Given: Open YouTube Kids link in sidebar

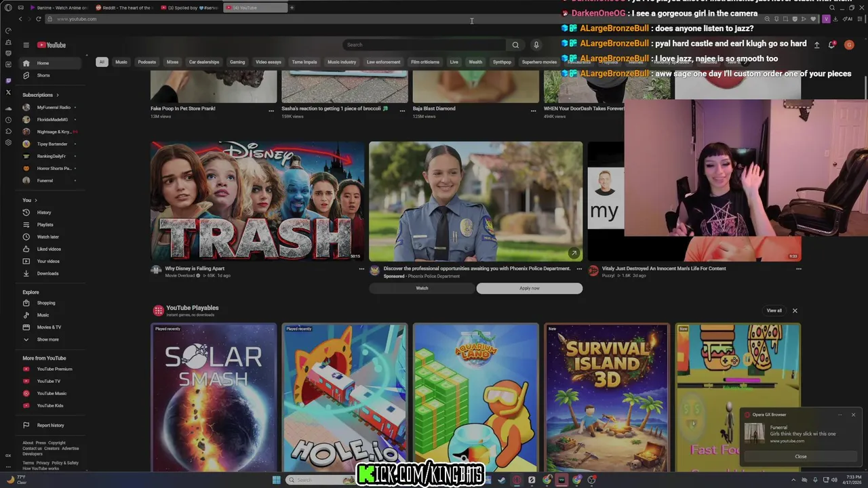Looking at the screenshot, I should coord(49,405).
